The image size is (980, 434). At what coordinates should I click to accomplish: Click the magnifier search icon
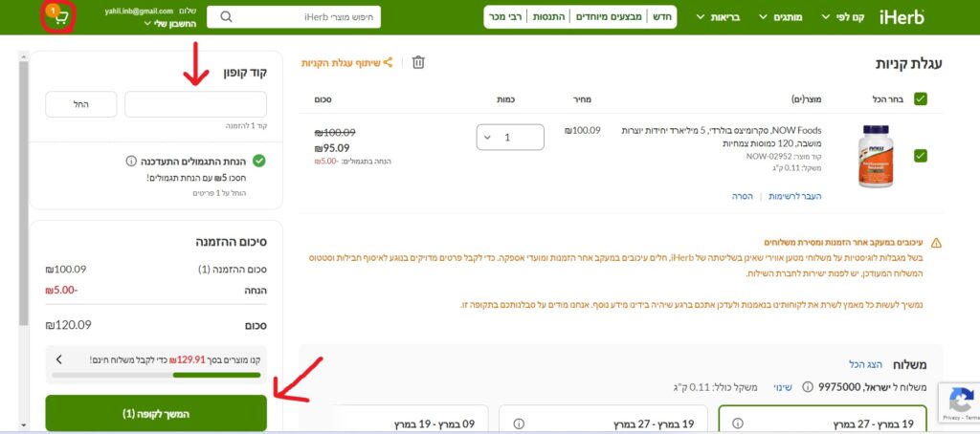coord(225,17)
